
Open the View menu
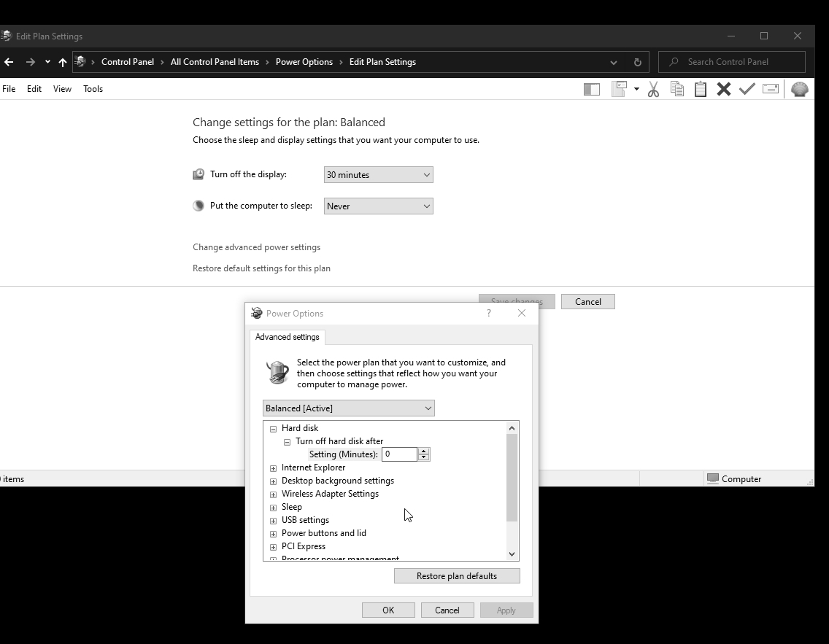[62, 89]
